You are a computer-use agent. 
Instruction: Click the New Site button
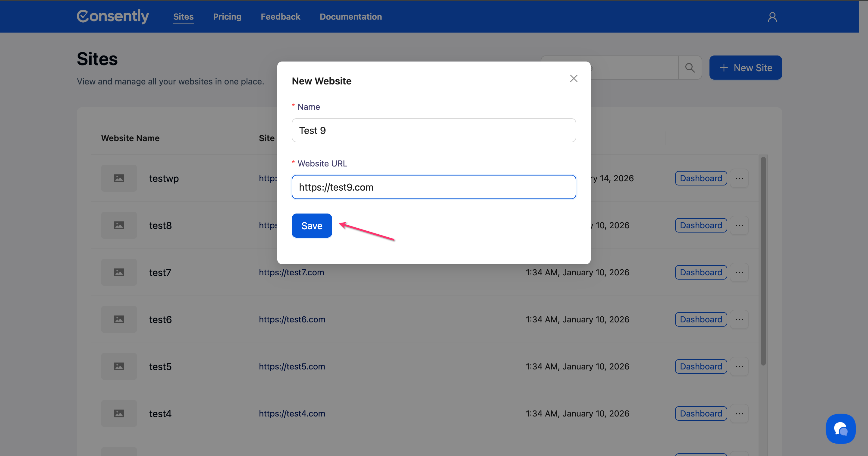(x=745, y=68)
